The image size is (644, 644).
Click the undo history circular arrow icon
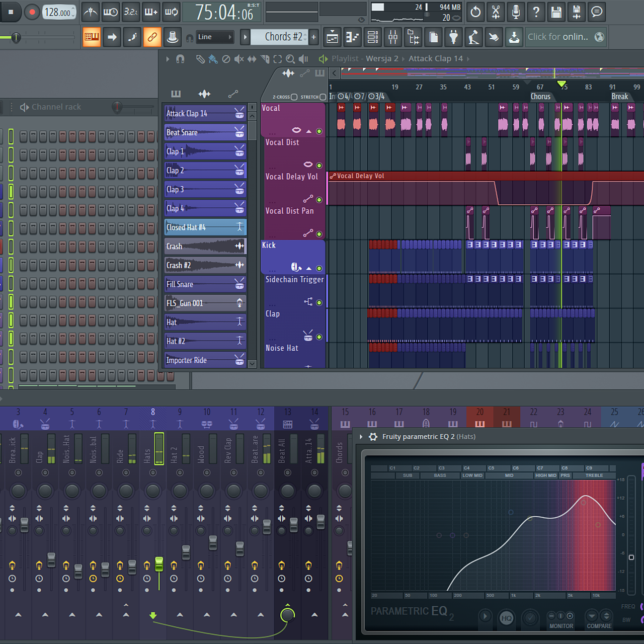475,12
